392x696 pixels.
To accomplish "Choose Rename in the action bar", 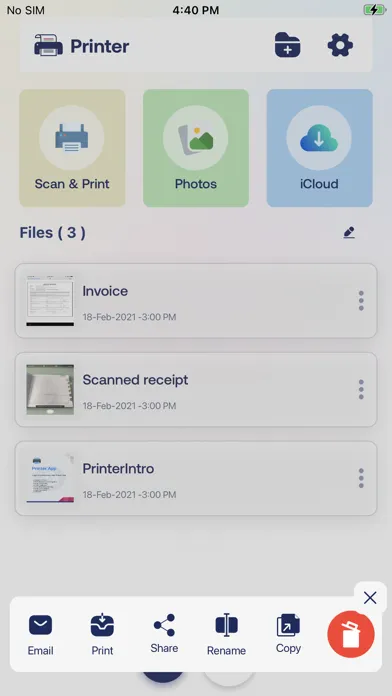I will coord(226,635).
